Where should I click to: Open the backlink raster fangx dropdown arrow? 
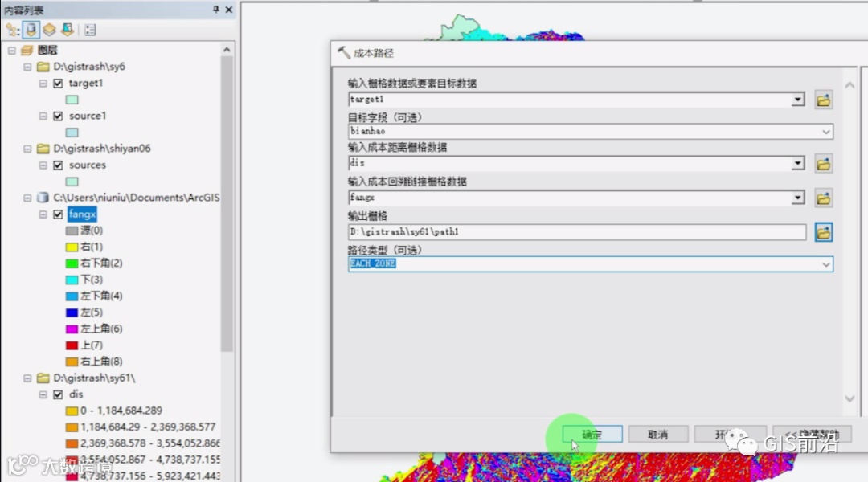(798, 198)
